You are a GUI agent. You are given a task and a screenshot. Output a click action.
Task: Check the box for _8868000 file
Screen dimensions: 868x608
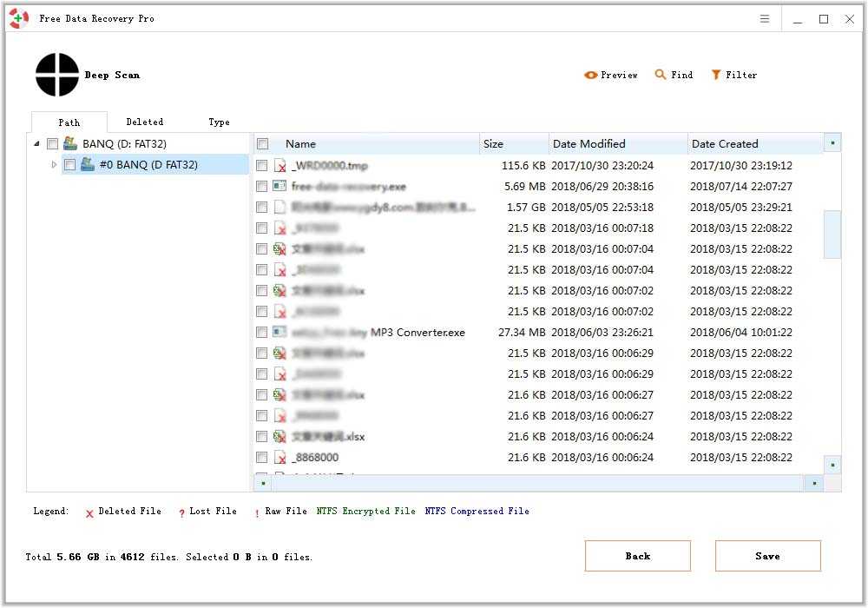(x=262, y=457)
